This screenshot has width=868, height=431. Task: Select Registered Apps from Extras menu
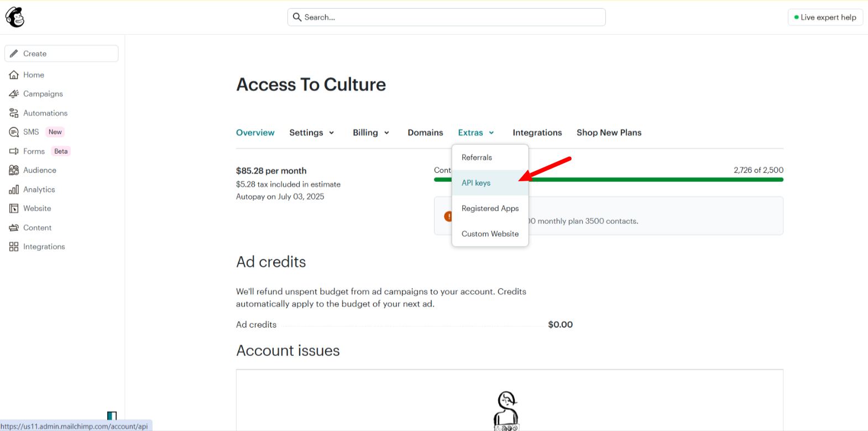tap(490, 208)
